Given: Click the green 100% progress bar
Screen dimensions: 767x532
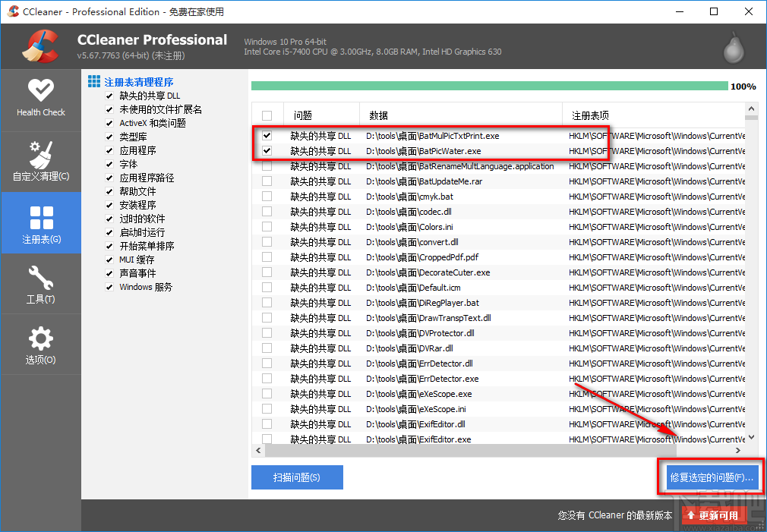Looking at the screenshot, I should pyautogui.click(x=489, y=86).
